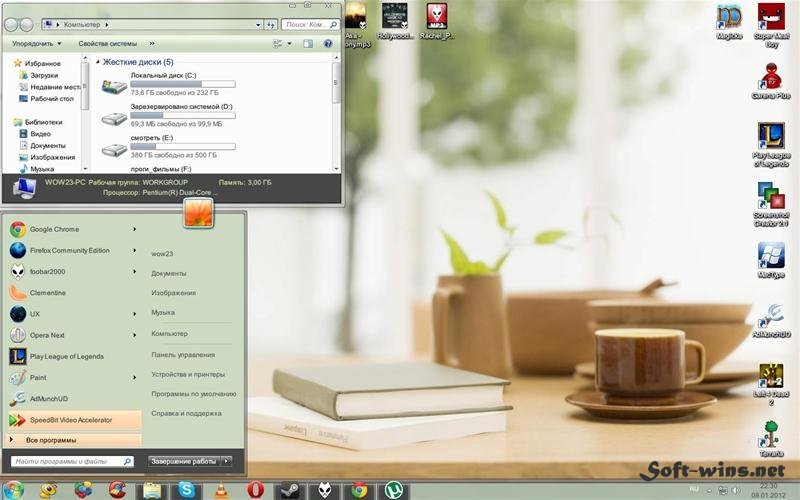Click Help question mark icon in Explorer
The height and width of the screenshot is (500, 800).
tap(328, 44)
